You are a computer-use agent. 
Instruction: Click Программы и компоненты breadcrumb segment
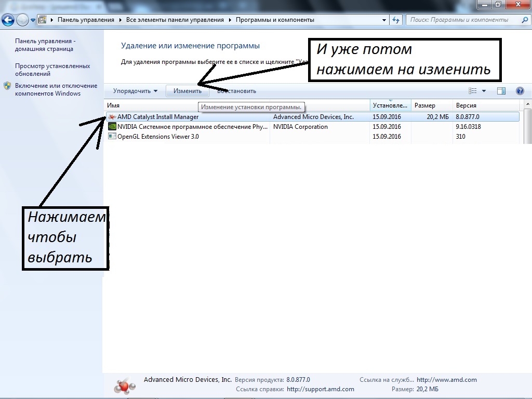pos(275,20)
